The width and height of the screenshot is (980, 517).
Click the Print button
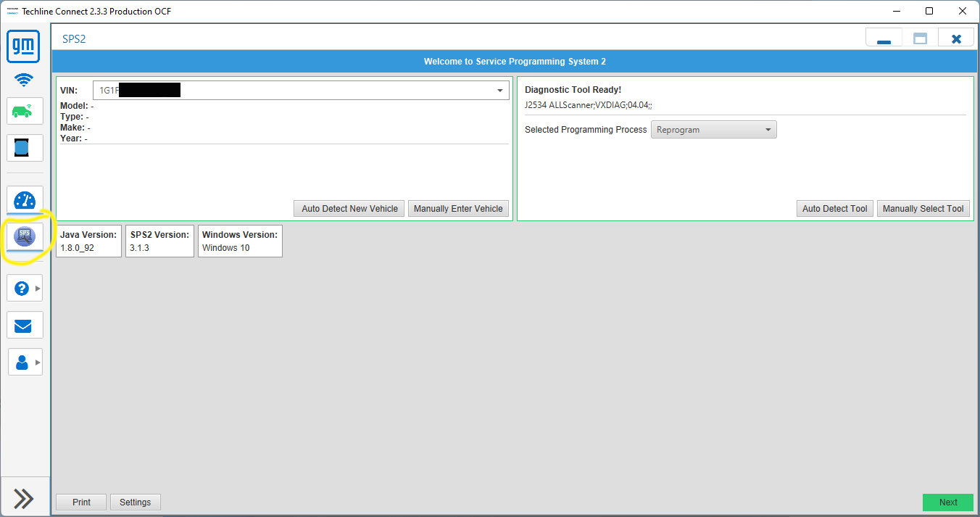click(81, 502)
